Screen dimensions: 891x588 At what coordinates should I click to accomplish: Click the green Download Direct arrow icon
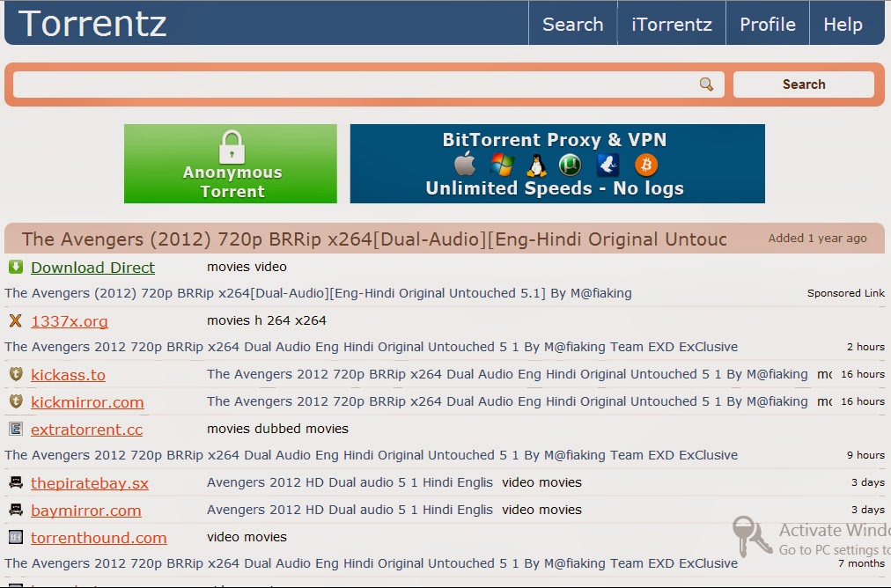pos(16,267)
